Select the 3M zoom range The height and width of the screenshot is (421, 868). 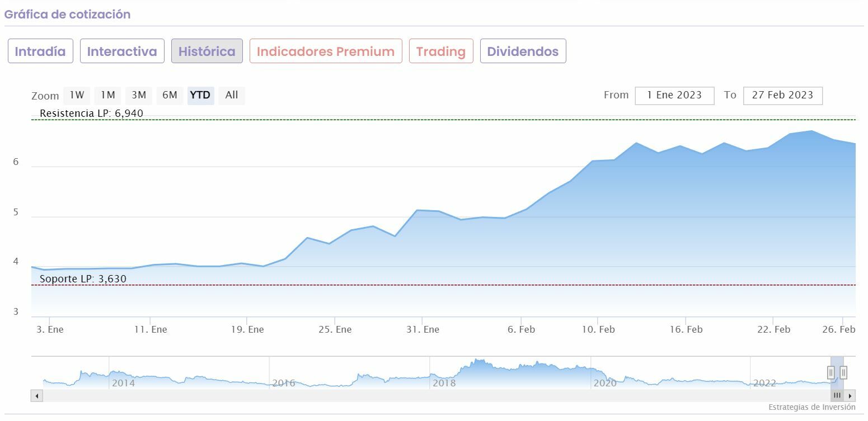[x=139, y=95]
